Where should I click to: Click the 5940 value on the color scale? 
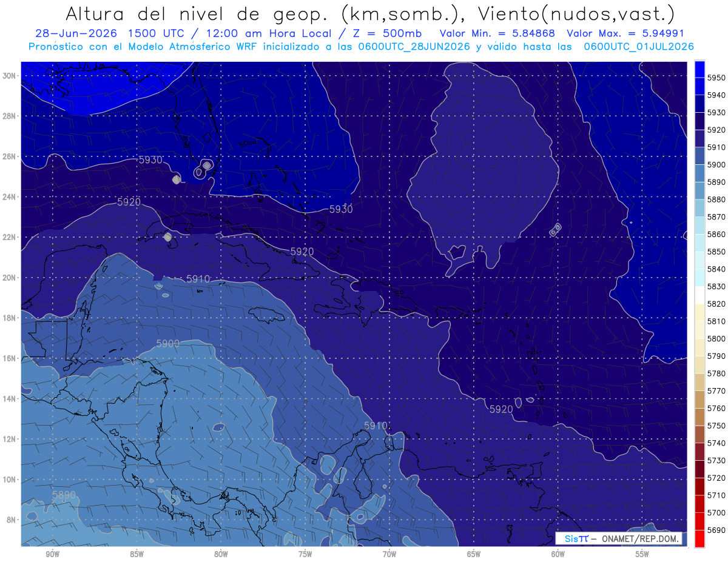tap(716, 95)
